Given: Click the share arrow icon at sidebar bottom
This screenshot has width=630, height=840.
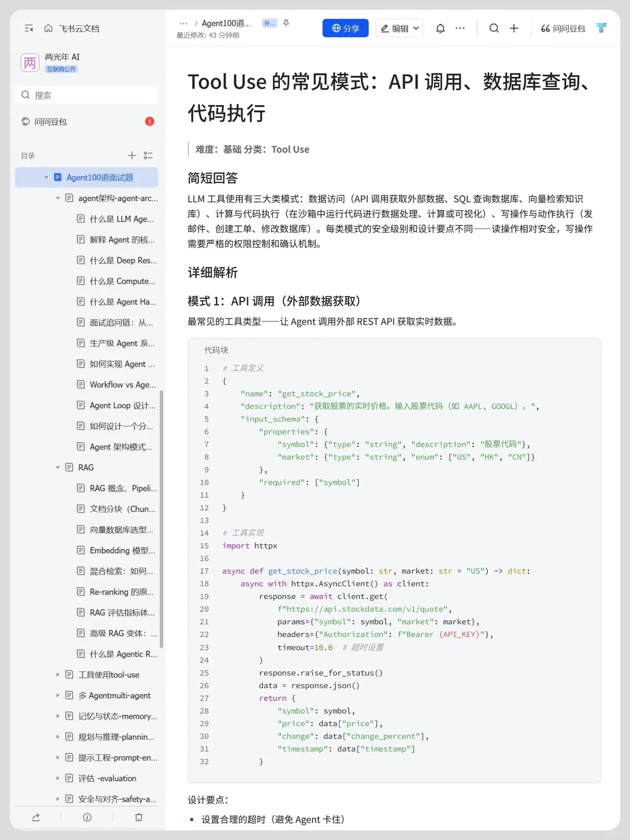Looking at the screenshot, I should tap(36, 818).
